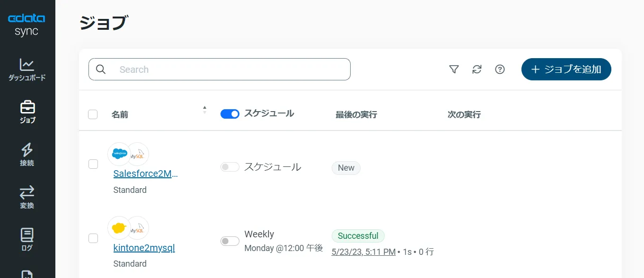Turn off the master スケジュール toggle in header
The width and height of the screenshot is (644, 278).
(230, 113)
